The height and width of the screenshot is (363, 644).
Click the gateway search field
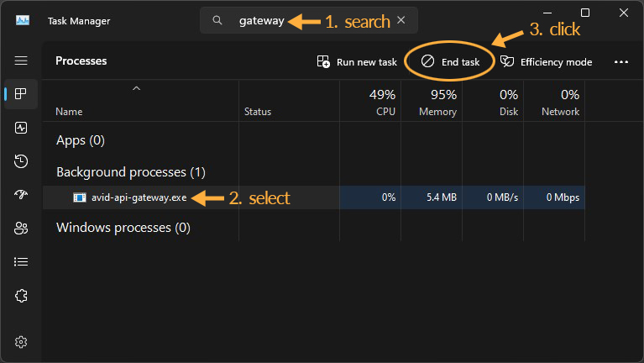click(x=309, y=20)
